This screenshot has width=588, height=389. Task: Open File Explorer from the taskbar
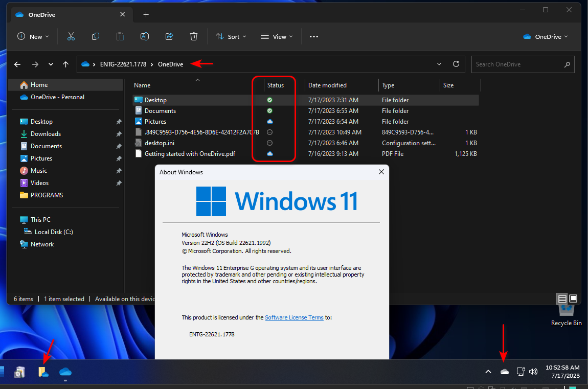pos(43,372)
